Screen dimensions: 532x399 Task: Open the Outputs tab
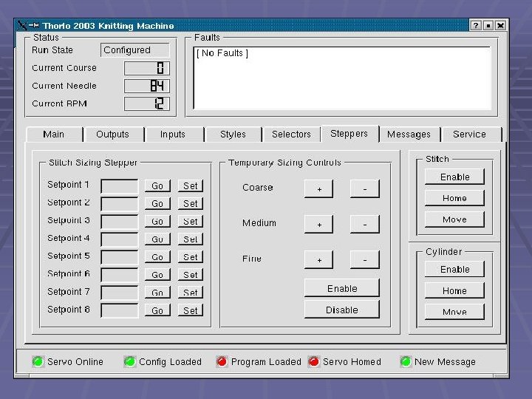112,134
